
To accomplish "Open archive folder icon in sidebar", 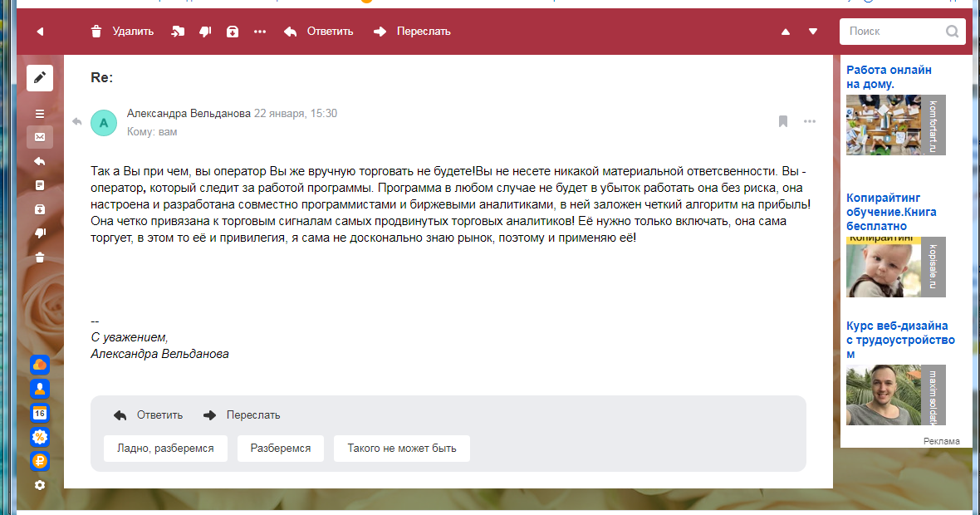I will pyautogui.click(x=40, y=209).
